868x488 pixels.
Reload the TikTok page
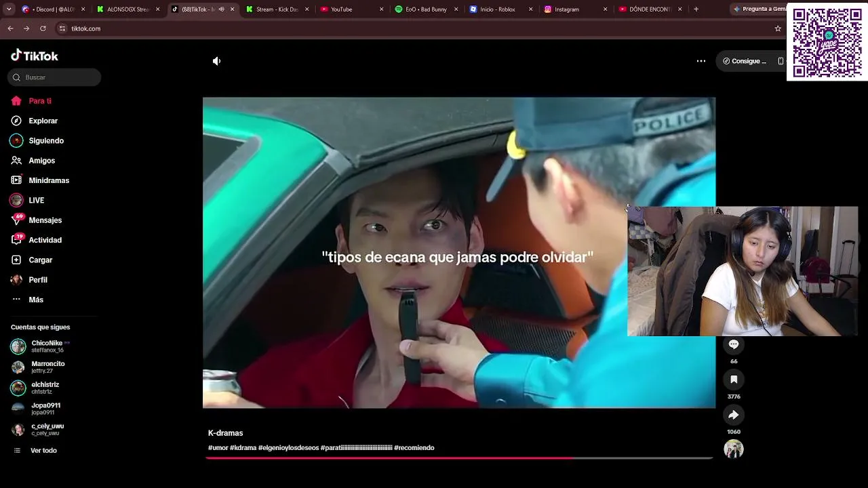[x=43, y=28]
